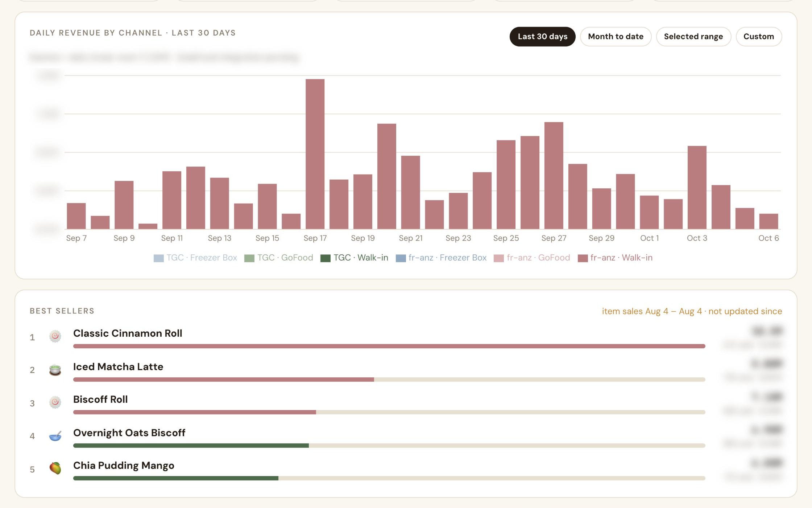Click the revenue bar above Oct 3

pos(697,188)
